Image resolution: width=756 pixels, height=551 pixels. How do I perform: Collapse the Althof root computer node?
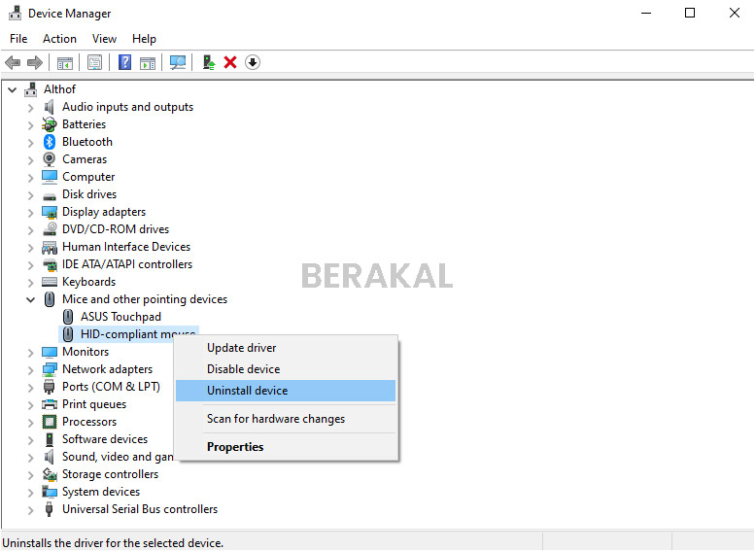[12, 89]
